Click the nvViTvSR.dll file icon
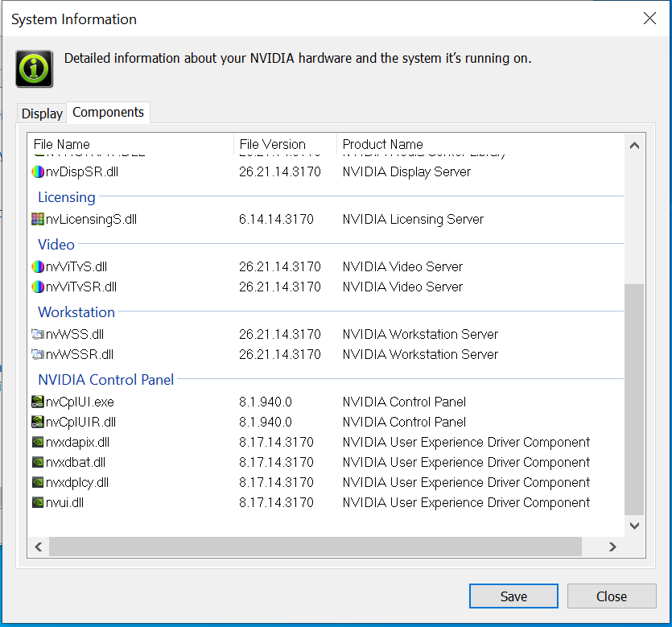The width and height of the screenshot is (672, 627). [x=38, y=287]
